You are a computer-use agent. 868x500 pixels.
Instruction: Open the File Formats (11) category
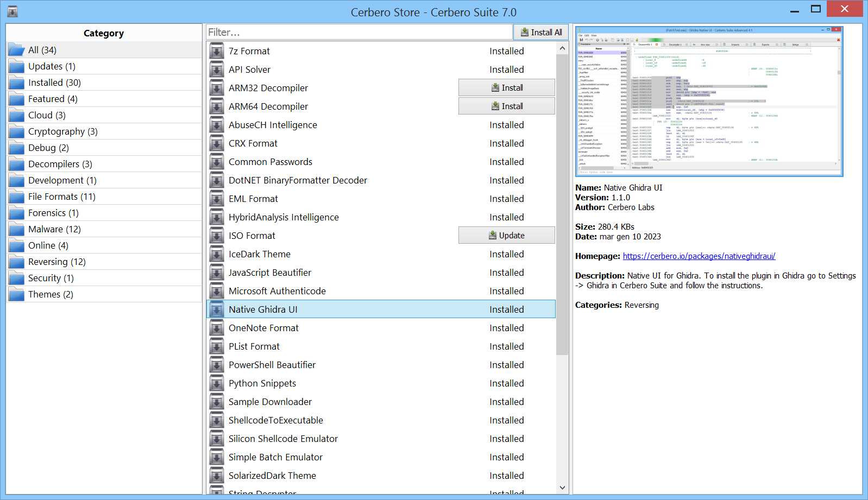tap(104, 197)
